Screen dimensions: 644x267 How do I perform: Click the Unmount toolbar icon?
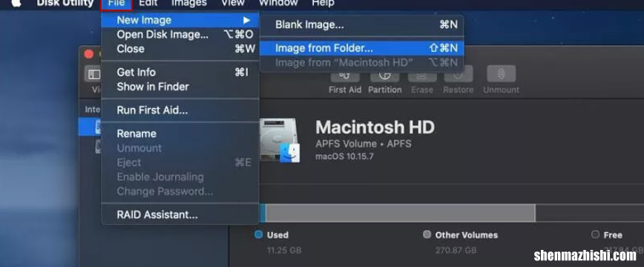pos(501,74)
